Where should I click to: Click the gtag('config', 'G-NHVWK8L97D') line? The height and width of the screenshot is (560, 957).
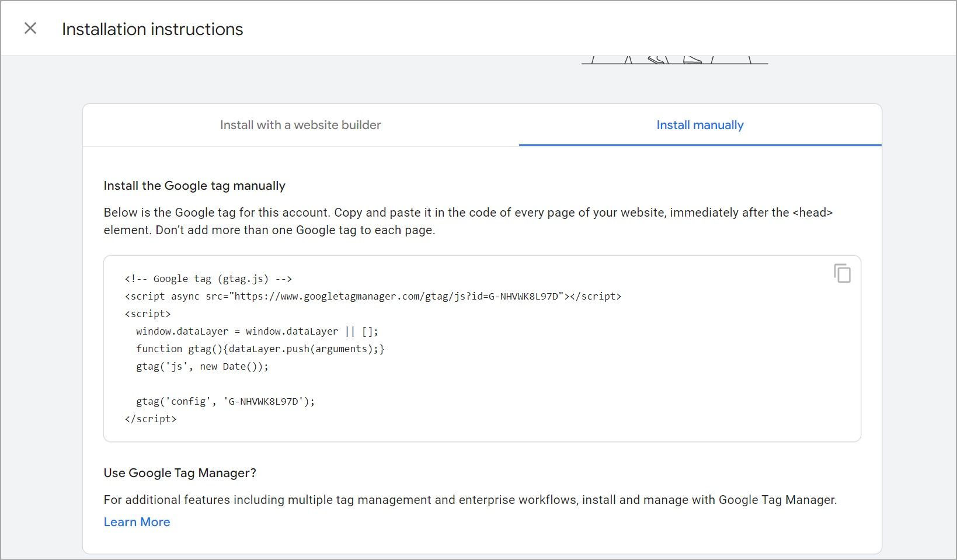pos(225,401)
